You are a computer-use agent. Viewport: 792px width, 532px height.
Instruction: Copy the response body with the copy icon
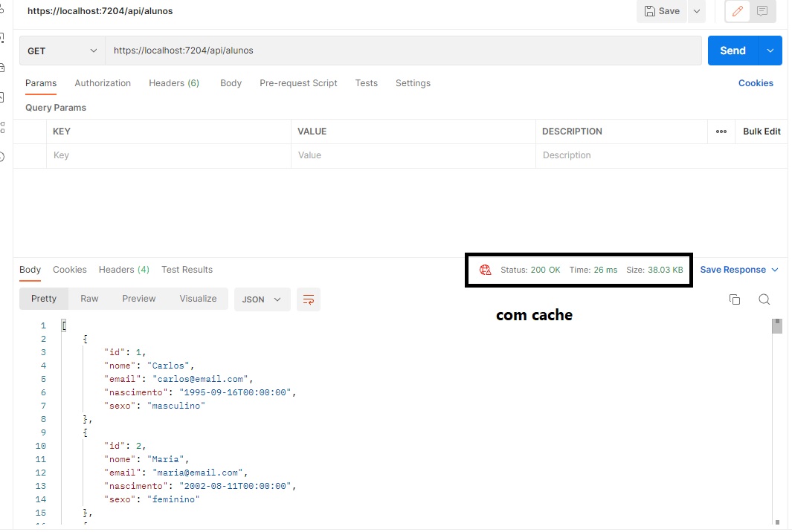pyautogui.click(x=735, y=299)
